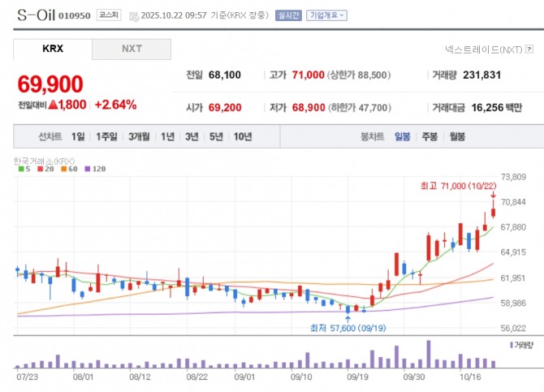
Task: Click the 넥스트레이드(NXT) link
Action: point(484,50)
